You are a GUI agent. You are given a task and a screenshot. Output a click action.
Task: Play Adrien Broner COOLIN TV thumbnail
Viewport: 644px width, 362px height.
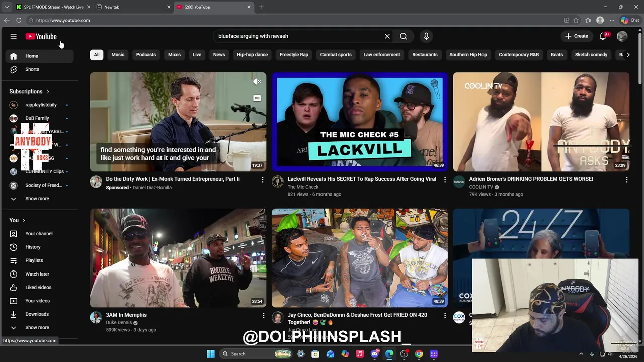[541, 122]
